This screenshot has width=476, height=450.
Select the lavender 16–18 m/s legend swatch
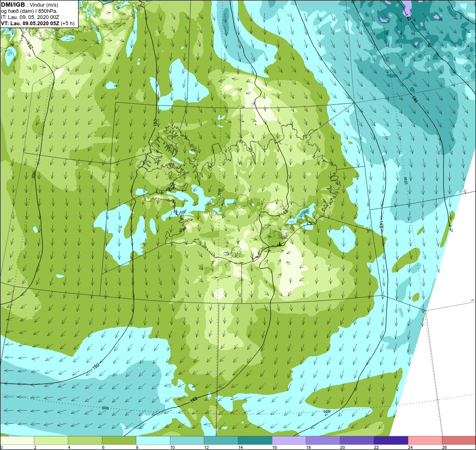pos(289,440)
